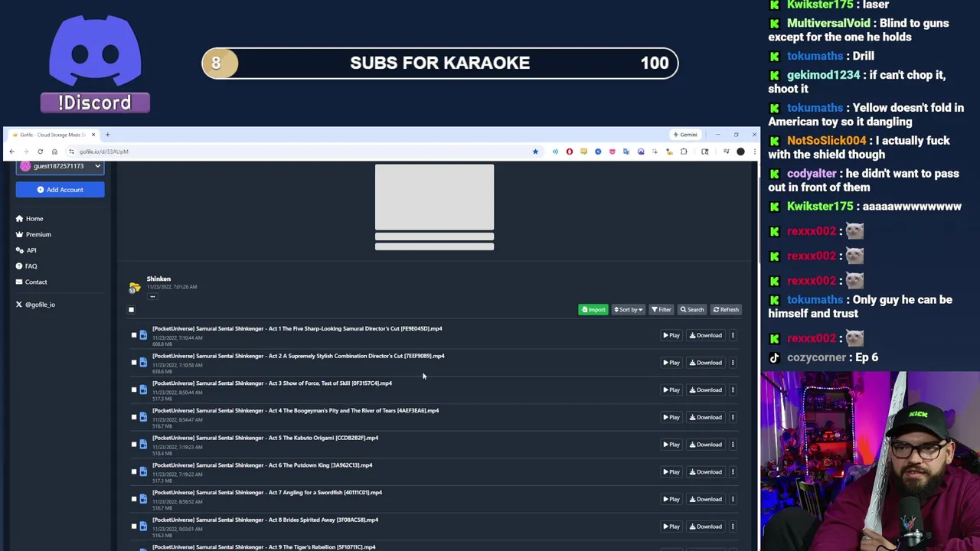Open the Shinken folder options ellipsis button
Image resolution: width=980 pixels, height=551 pixels.
[152, 297]
